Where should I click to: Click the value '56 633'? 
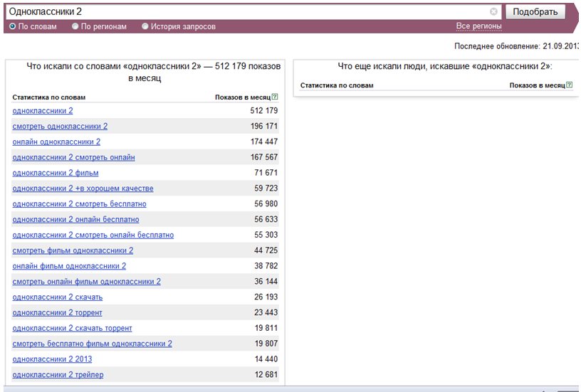tap(266, 220)
